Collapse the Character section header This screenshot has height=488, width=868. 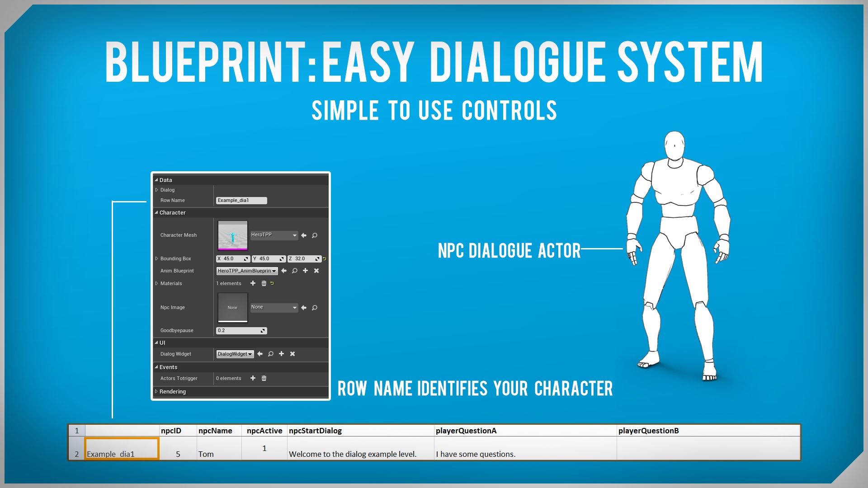pyautogui.click(x=156, y=212)
